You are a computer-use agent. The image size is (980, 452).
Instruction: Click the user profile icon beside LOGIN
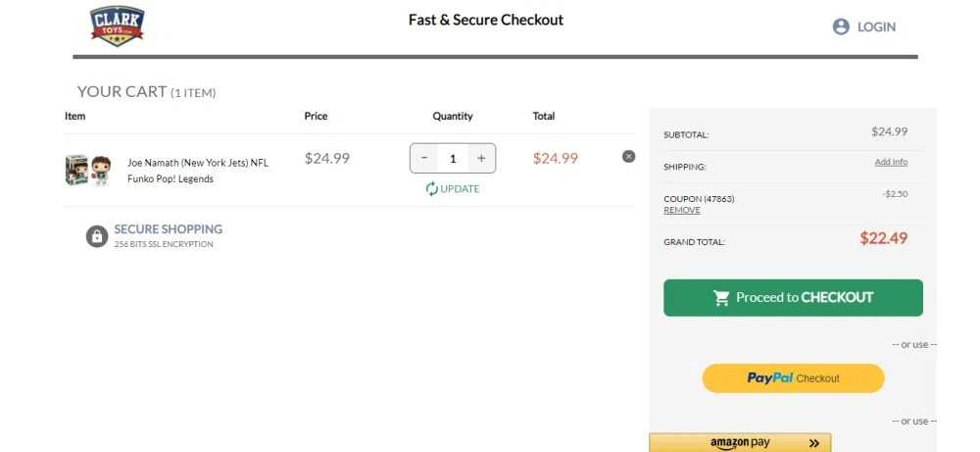pos(841,27)
